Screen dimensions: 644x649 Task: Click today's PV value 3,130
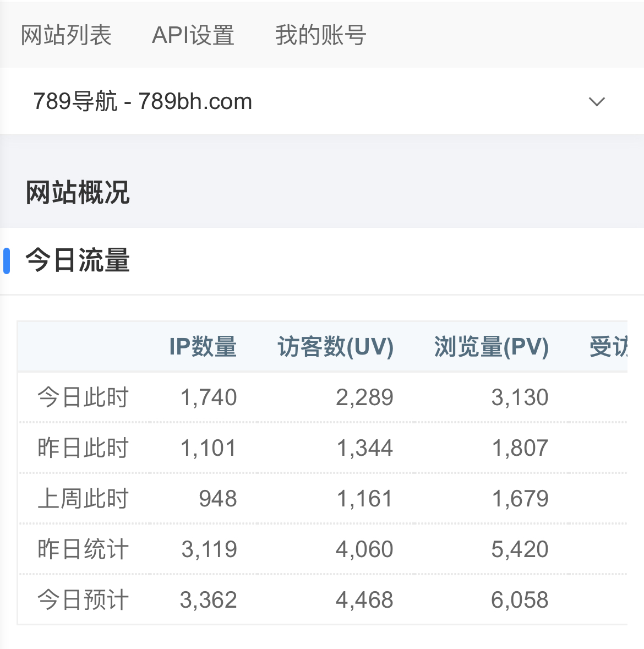pos(520,397)
